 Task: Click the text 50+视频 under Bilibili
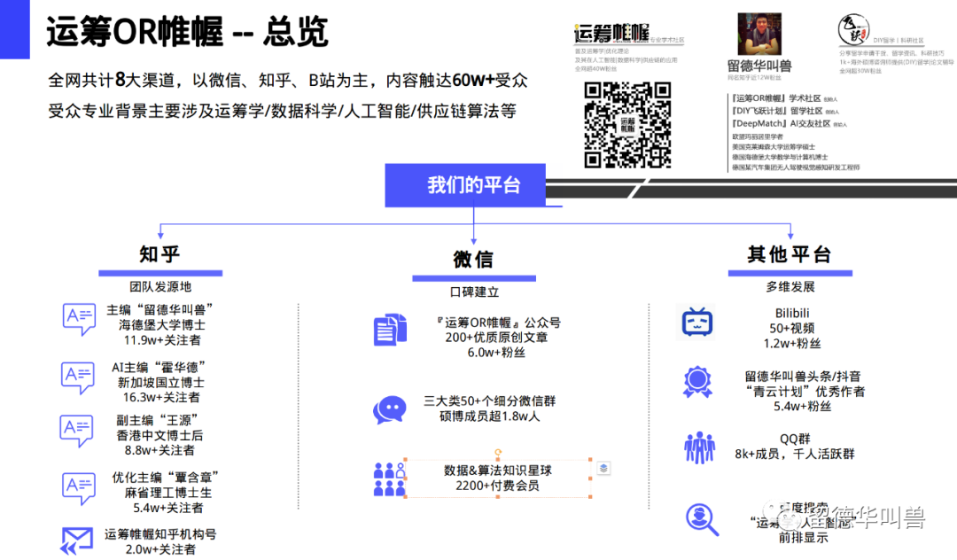click(791, 328)
